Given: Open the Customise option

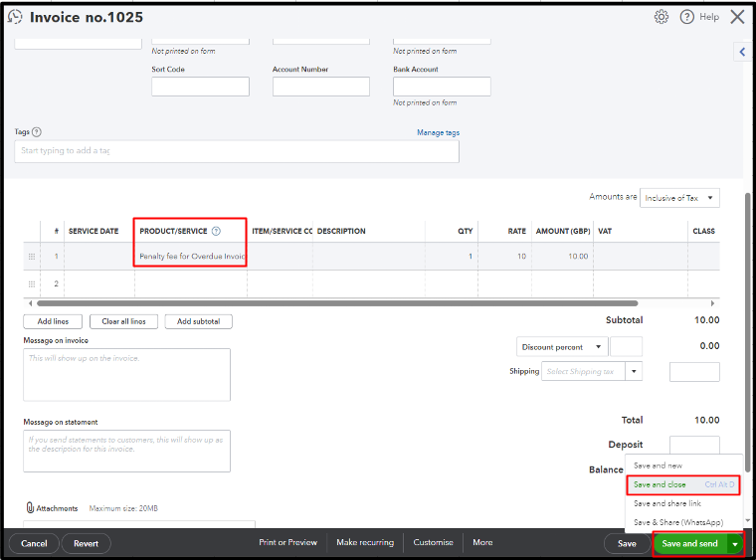Looking at the screenshot, I should pos(433,543).
